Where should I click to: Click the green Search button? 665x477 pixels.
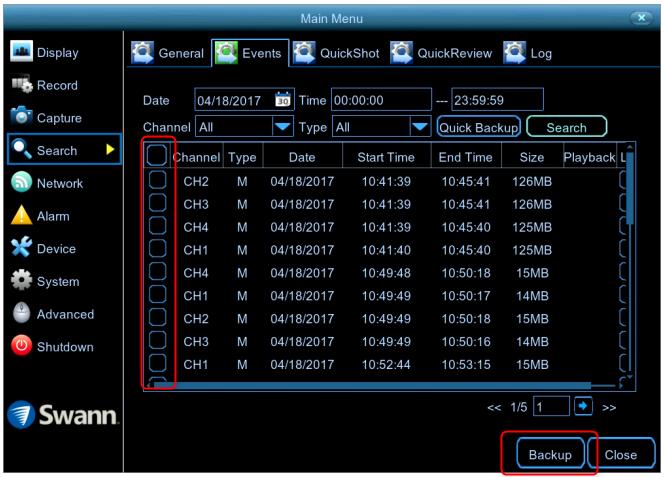pos(566,128)
